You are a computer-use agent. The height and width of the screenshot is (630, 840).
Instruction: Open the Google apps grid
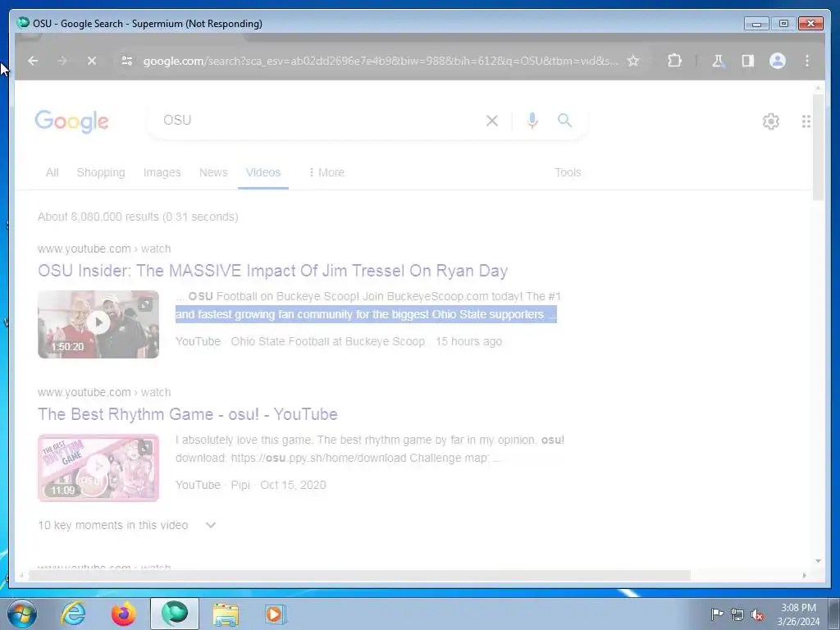pyautogui.click(x=806, y=121)
